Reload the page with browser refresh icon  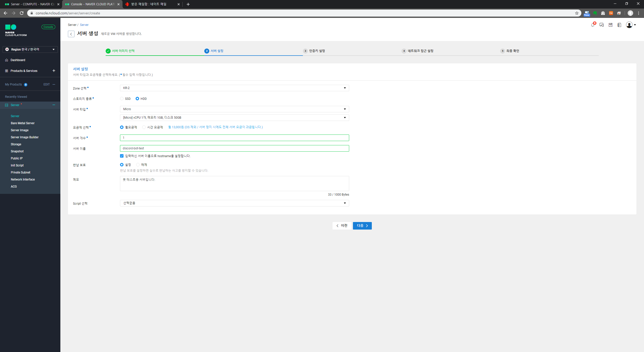[x=22, y=13]
